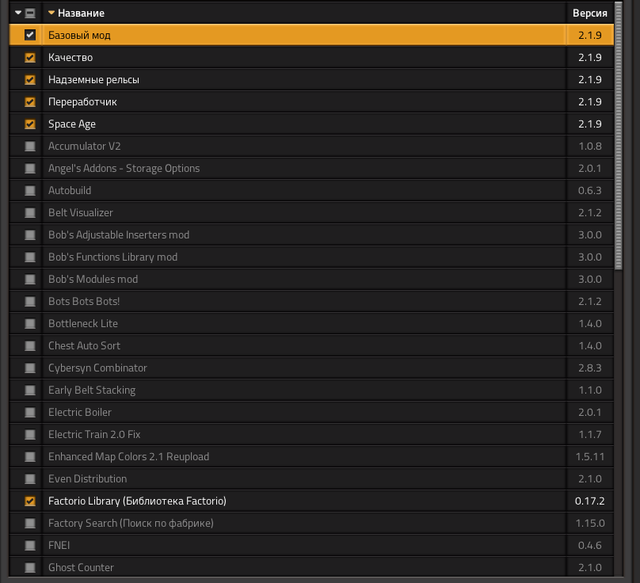Viewport: 640px width, 583px height.
Task: Select the Space Age mod name
Action: 72,124
